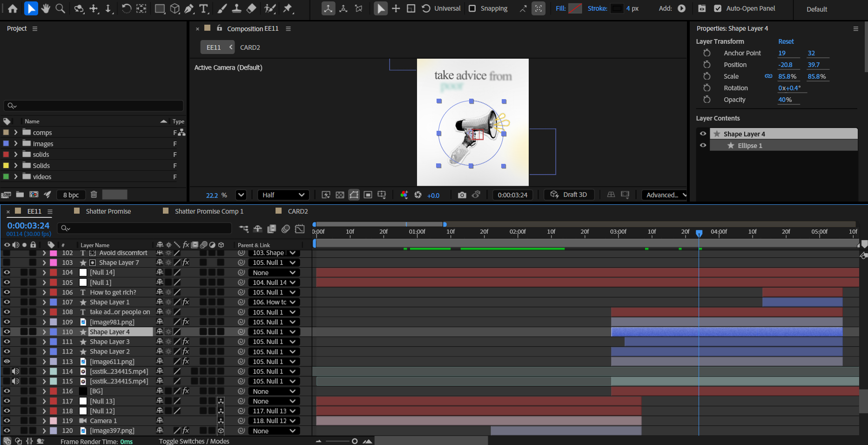Open the Stroke color swatch
Screen dimensions: 868x445
coord(617,8)
